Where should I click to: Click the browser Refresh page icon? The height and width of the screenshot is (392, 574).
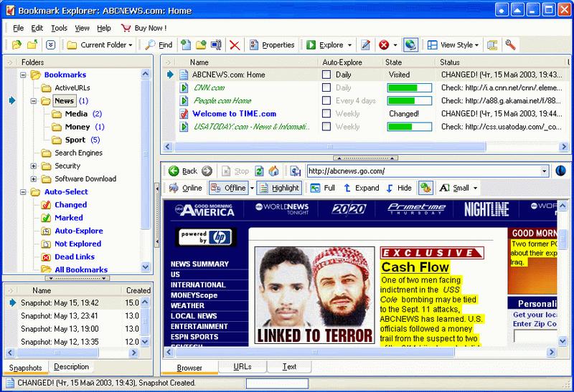click(260, 171)
